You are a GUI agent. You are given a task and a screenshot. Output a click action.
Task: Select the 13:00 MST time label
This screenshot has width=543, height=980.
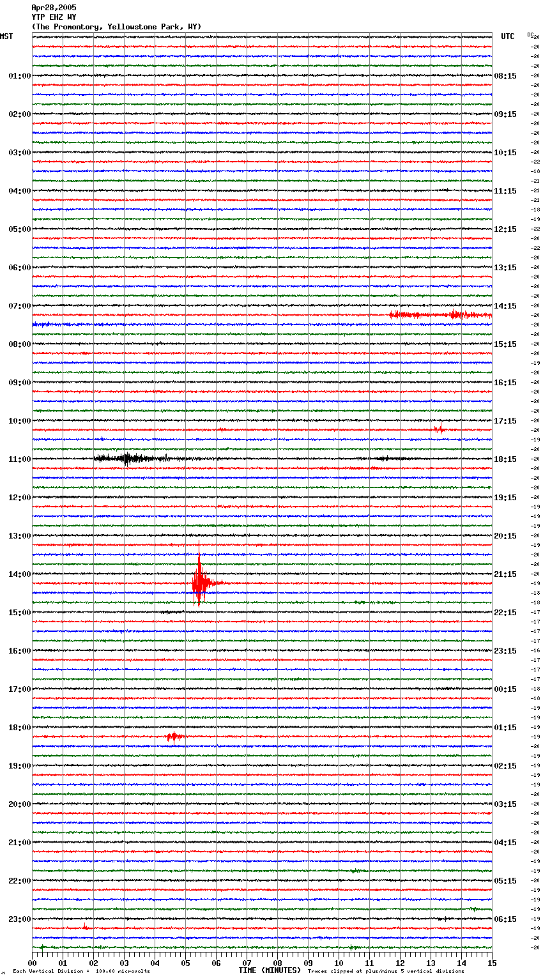(x=19, y=536)
